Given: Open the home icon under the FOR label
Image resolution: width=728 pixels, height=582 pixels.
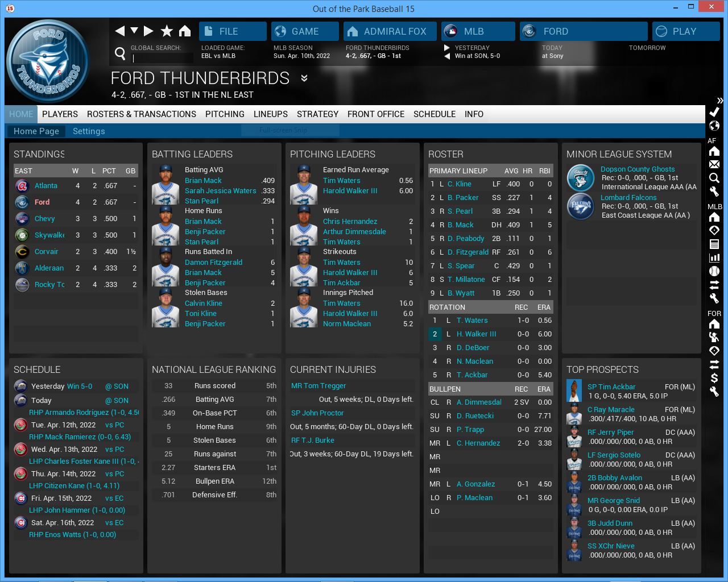Looking at the screenshot, I should coord(714,324).
